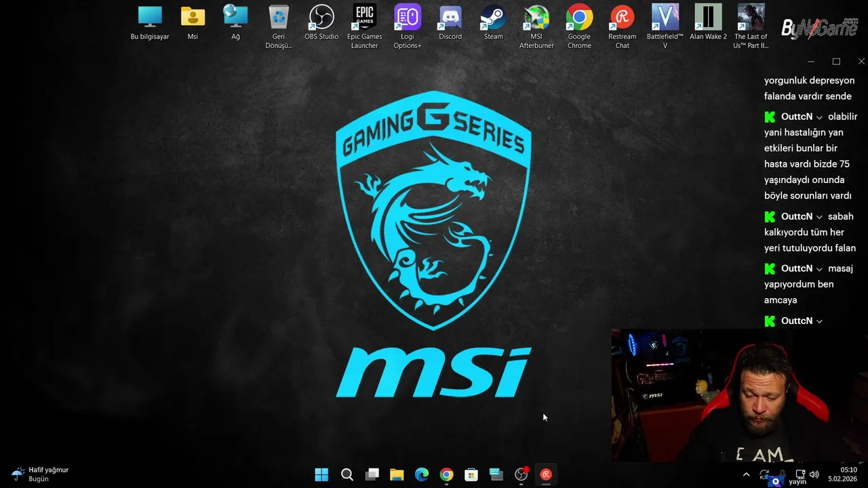Open the keyboard app on the taskbar

[496, 474]
